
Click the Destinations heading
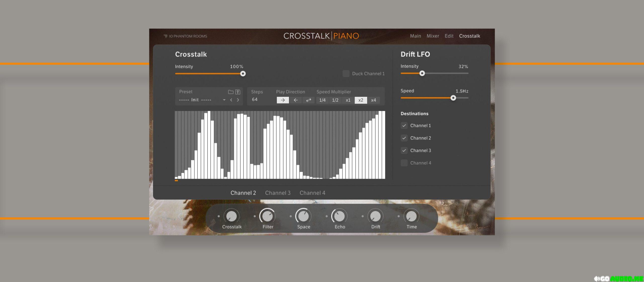click(414, 114)
